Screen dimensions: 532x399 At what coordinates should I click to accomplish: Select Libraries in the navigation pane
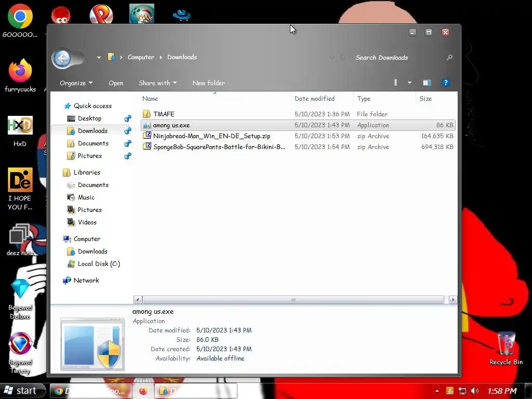click(87, 172)
